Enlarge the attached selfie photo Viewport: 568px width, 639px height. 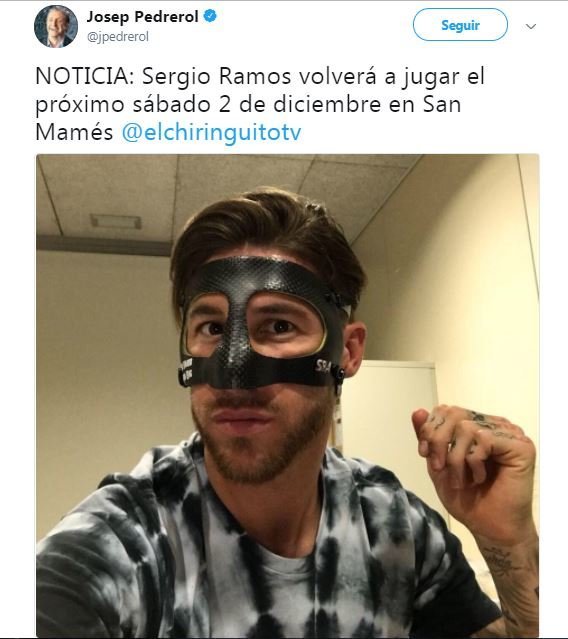click(x=288, y=394)
